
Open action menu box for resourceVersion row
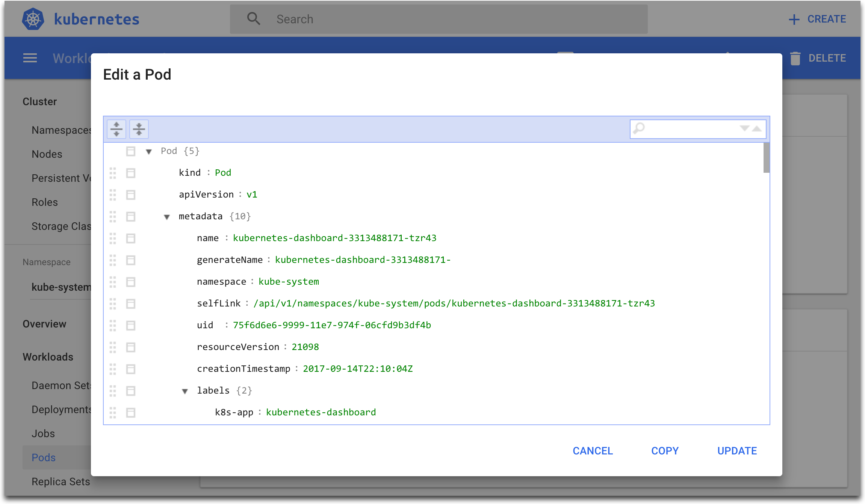pos(131,347)
